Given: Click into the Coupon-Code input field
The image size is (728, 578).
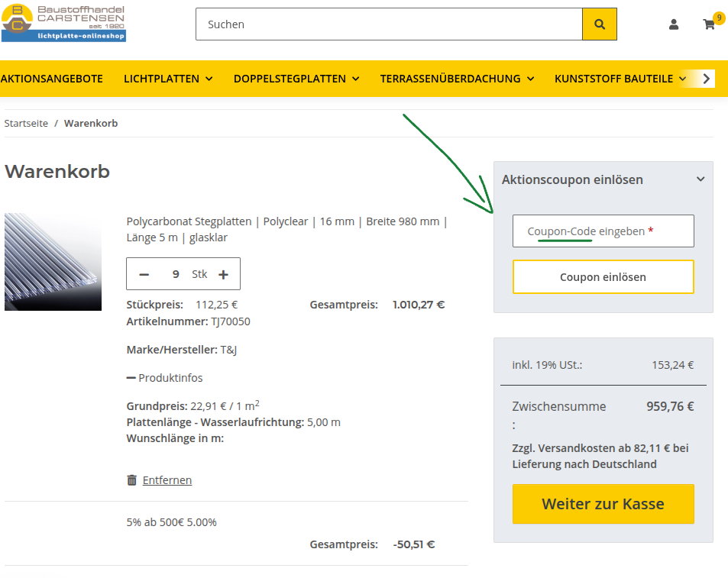Looking at the screenshot, I should tap(603, 231).
